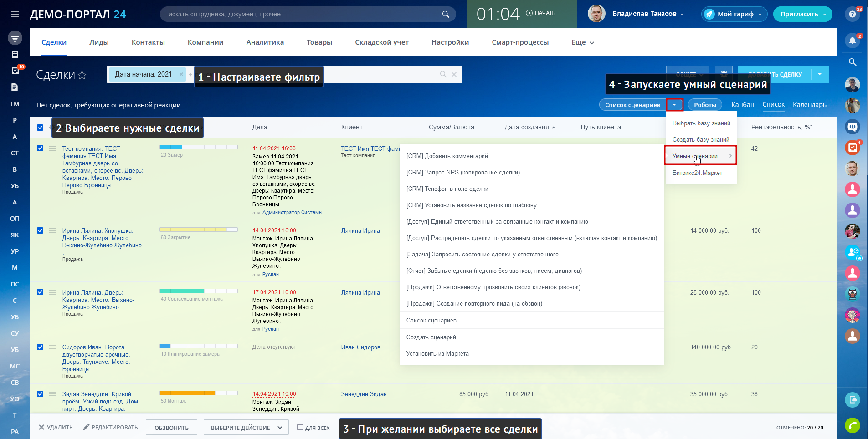The width and height of the screenshot is (868, 439).
Task: Open the main hamburger menu
Action: [15, 14]
